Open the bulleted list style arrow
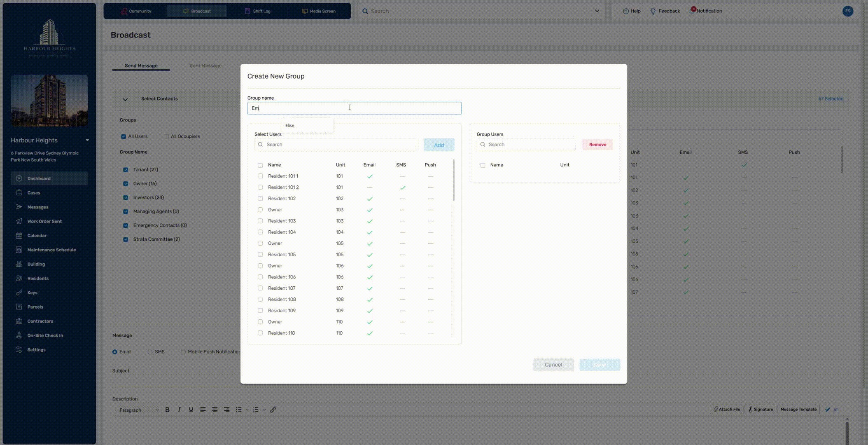This screenshot has width=868, height=445. (x=247, y=410)
